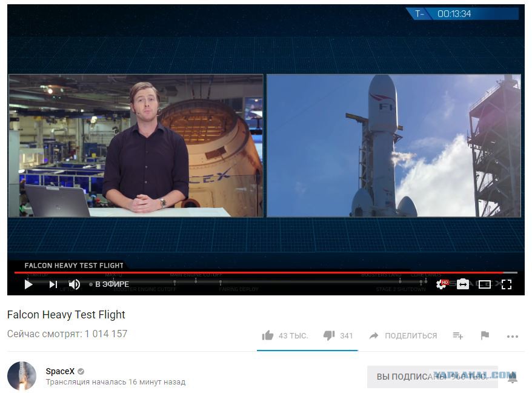532x393 pixels.
Task: Click the 'ПОДЕЛИТЬСЯ' share button
Action: pos(403,335)
